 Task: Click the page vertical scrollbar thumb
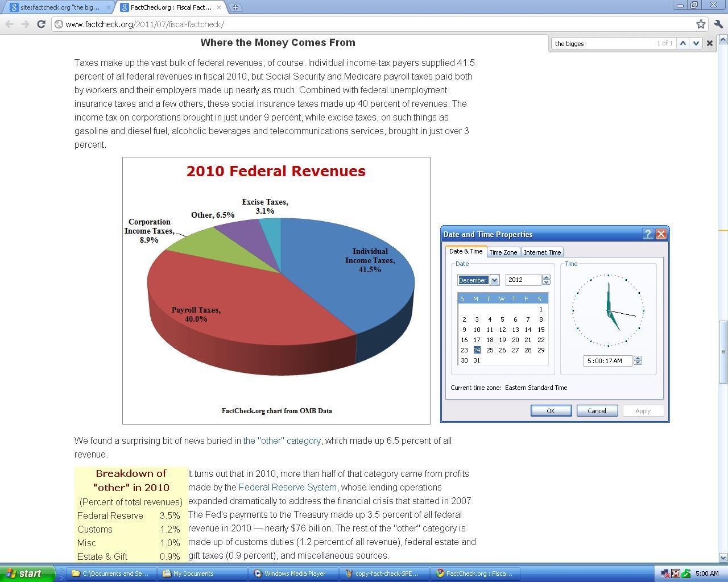coord(723,352)
